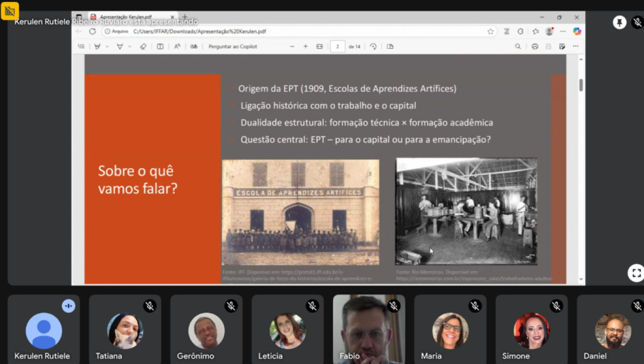
Task: Refresh the browser page
Action: click(92, 31)
